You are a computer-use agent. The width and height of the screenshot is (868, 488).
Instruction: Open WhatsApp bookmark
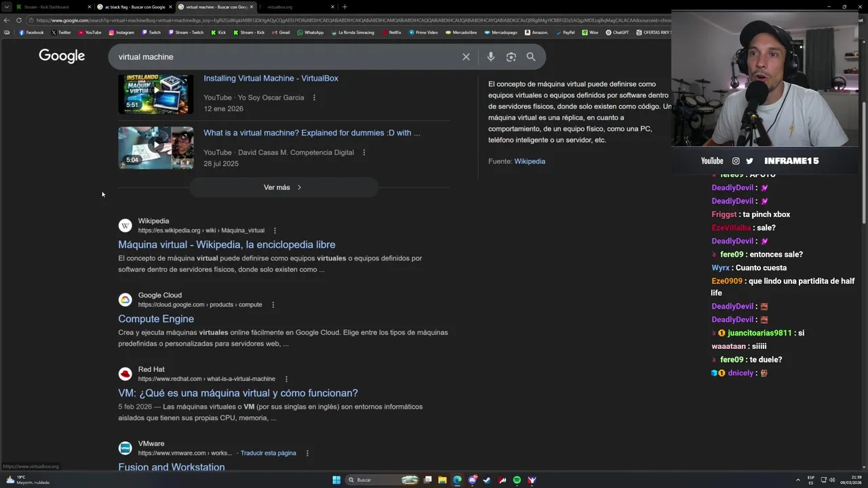pyautogui.click(x=311, y=33)
